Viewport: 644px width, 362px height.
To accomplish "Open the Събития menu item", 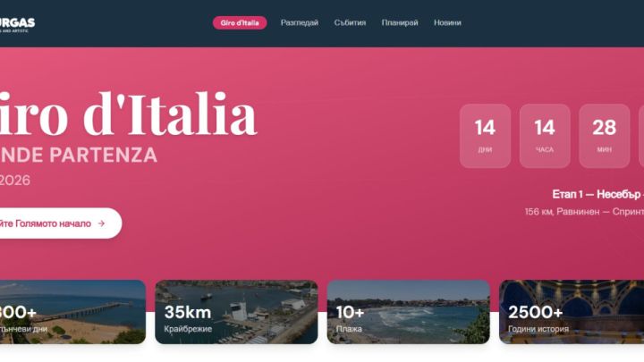I will (x=350, y=23).
